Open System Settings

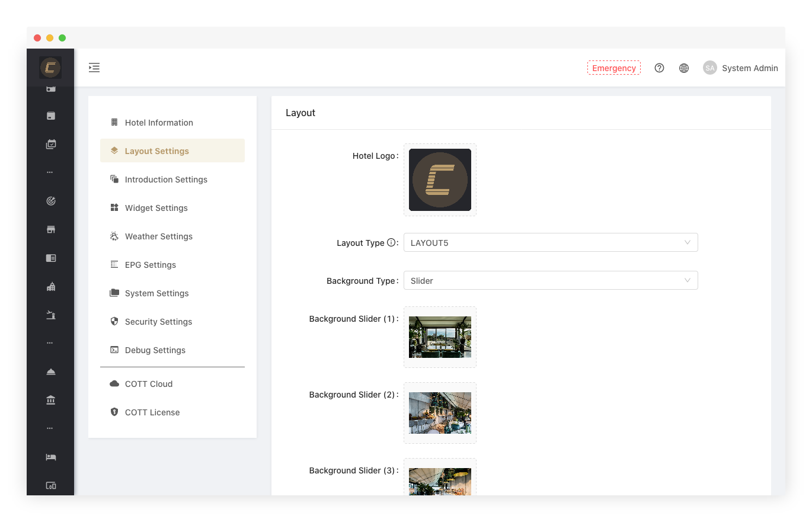click(172, 293)
